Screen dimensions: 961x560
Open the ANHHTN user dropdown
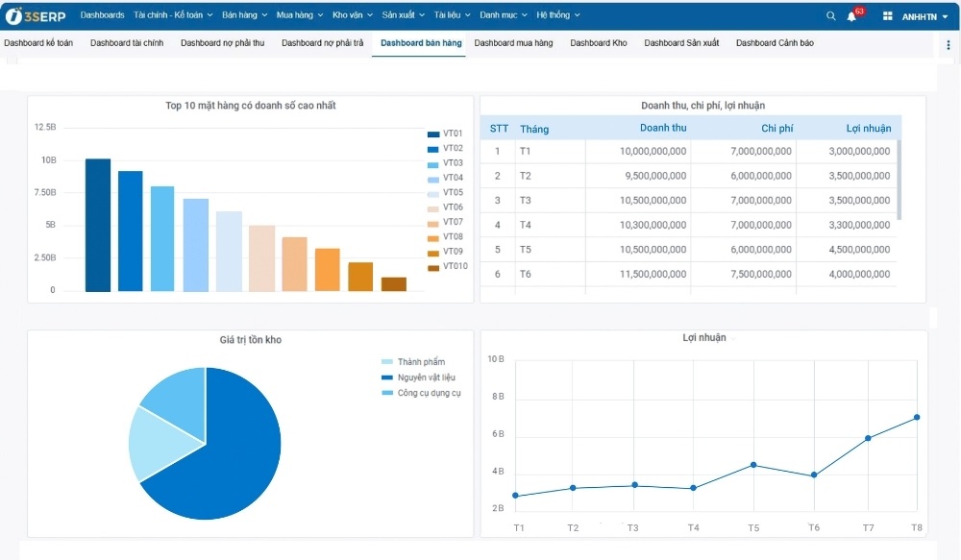pos(924,16)
